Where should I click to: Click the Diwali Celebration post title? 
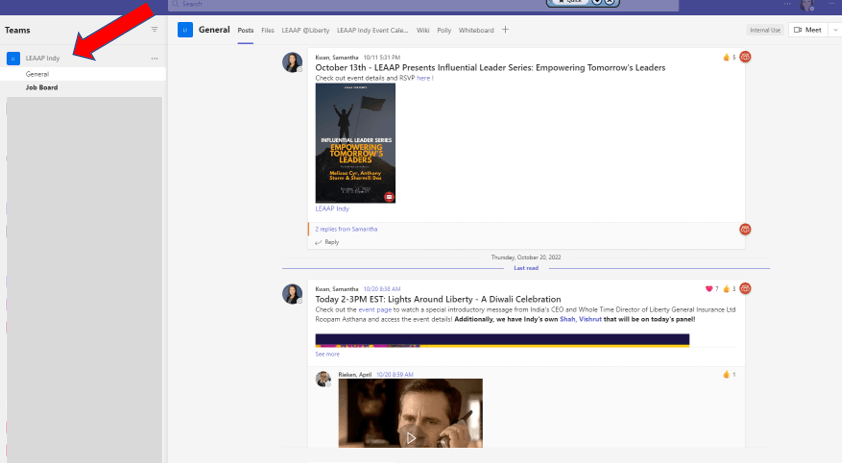[438, 299]
